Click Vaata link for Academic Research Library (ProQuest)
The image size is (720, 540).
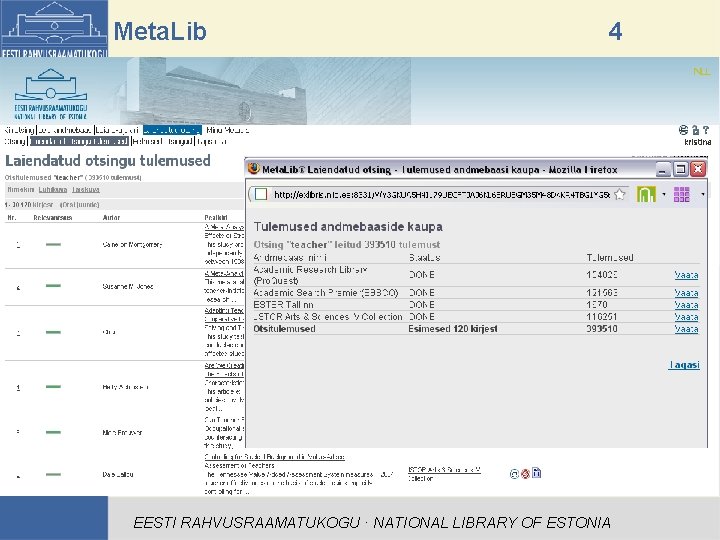(x=686, y=275)
